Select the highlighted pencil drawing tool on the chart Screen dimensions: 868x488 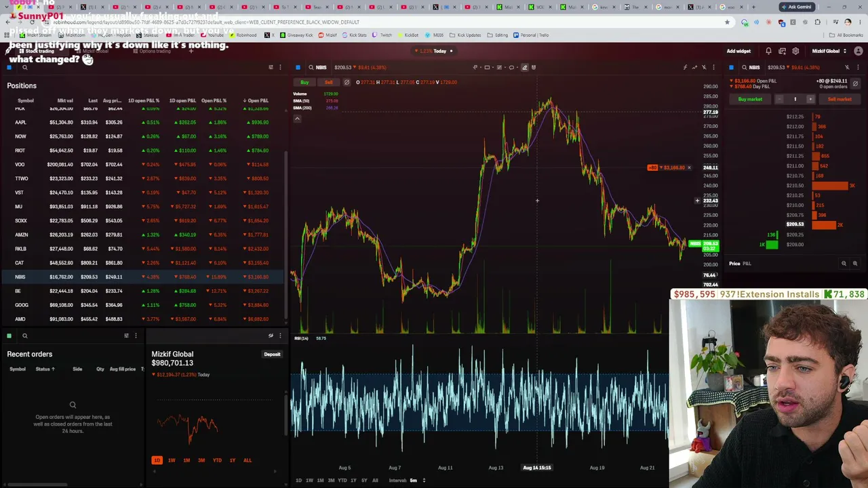click(524, 67)
